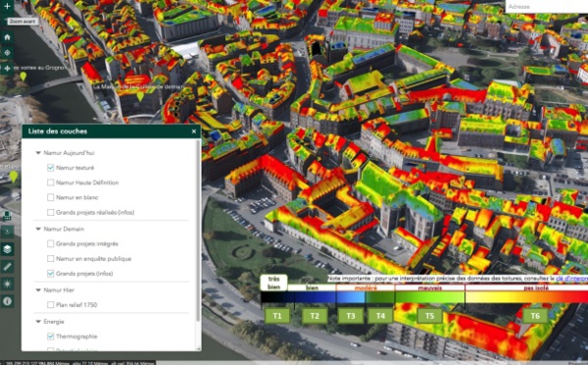The image size is (588, 365).
Task: Click the T6 thermography legend button
Action: (x=535, y=315)
